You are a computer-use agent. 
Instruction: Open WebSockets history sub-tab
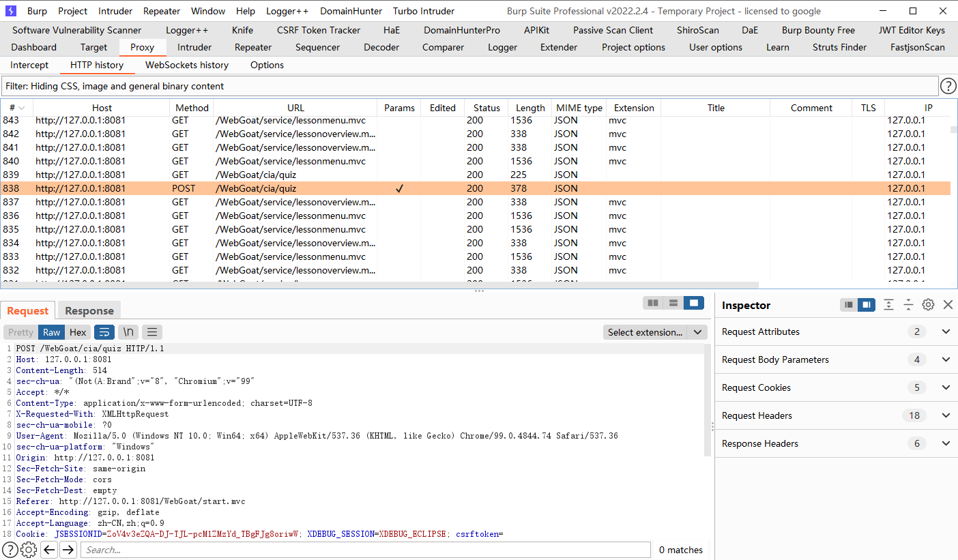[187, 65]
